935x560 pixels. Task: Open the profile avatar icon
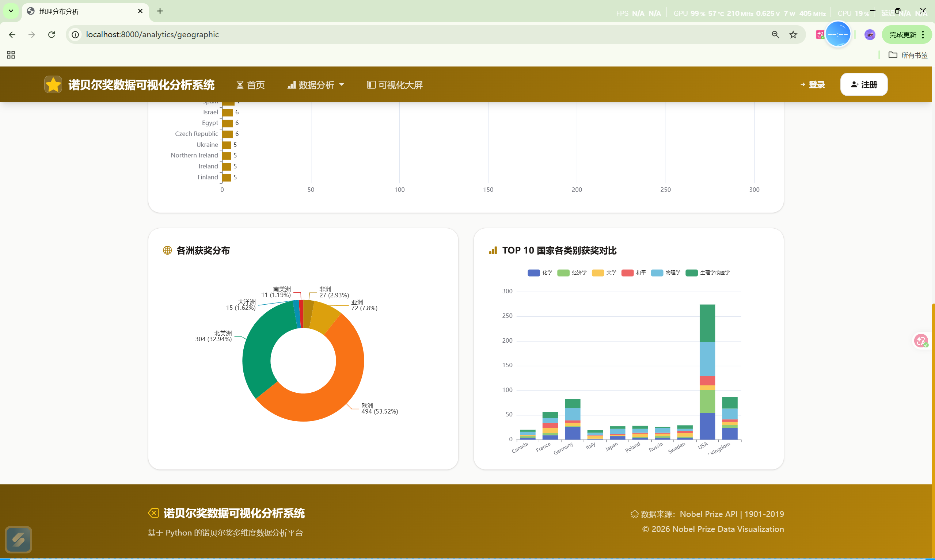point(869,35)
